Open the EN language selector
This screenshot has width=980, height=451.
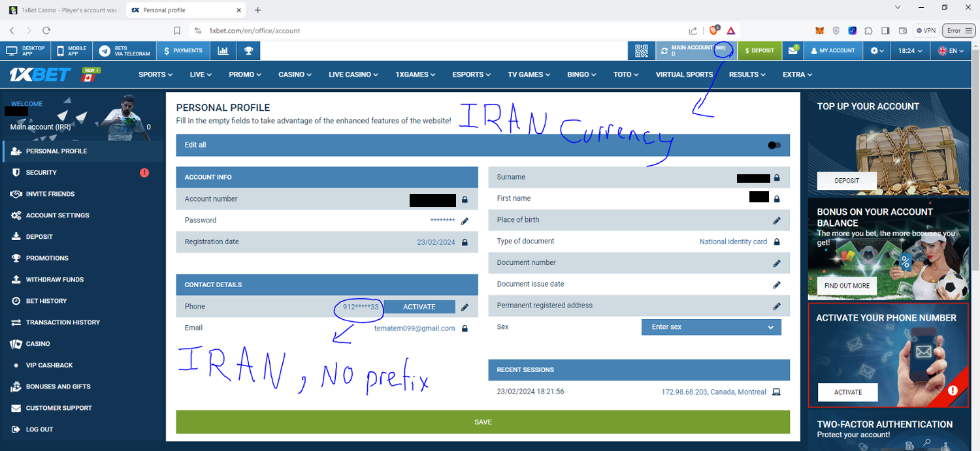click(951, 50)
